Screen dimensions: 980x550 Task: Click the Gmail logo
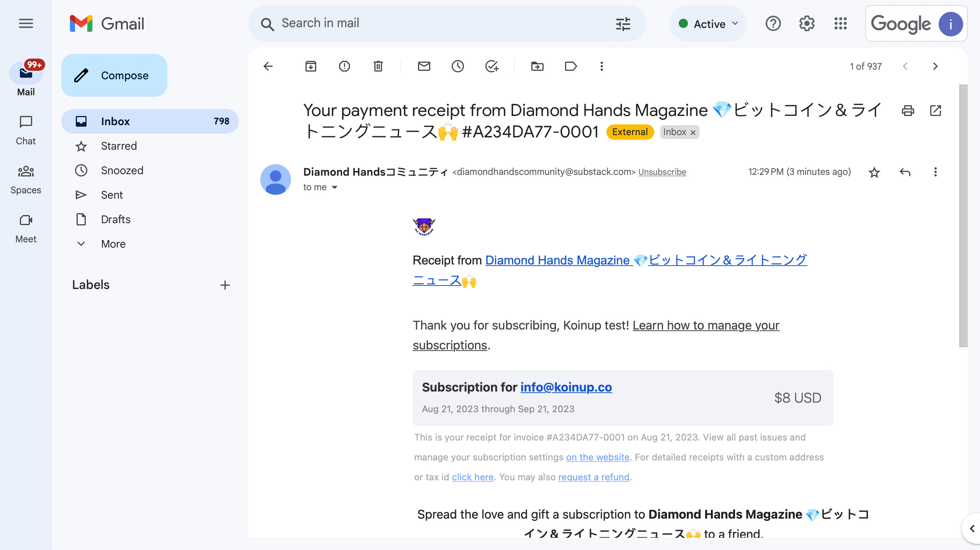click(x=107, y=24)
